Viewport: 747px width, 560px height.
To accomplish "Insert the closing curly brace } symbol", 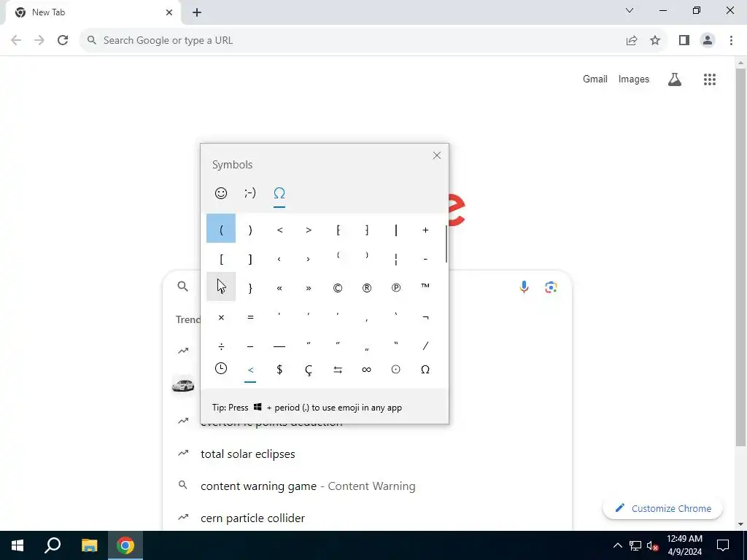I will tap(250, 287).
